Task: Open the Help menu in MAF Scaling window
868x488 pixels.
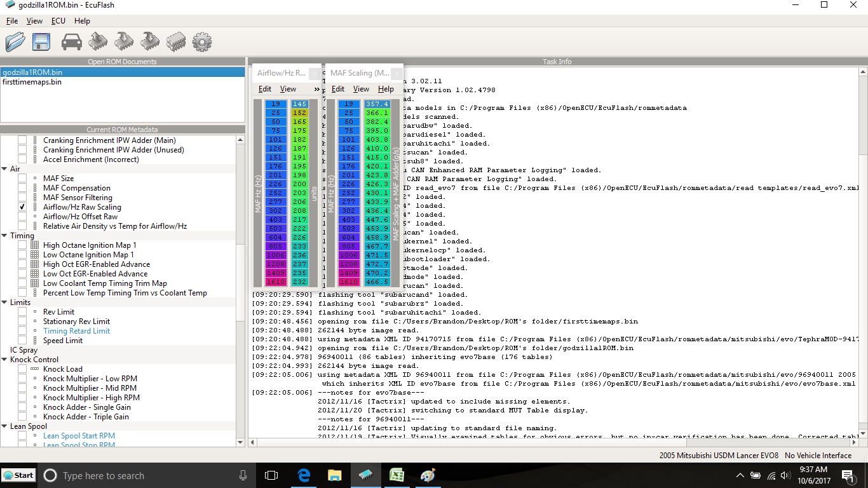Action: point(386,89)
